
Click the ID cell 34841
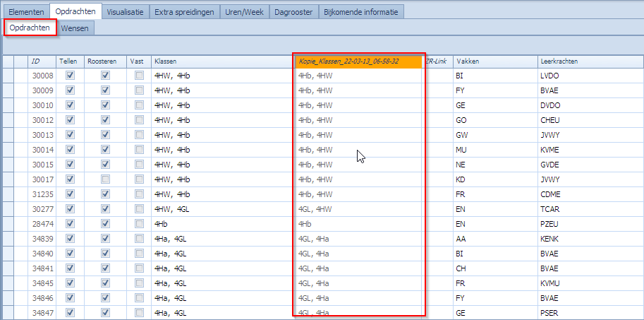pos(42,268)
